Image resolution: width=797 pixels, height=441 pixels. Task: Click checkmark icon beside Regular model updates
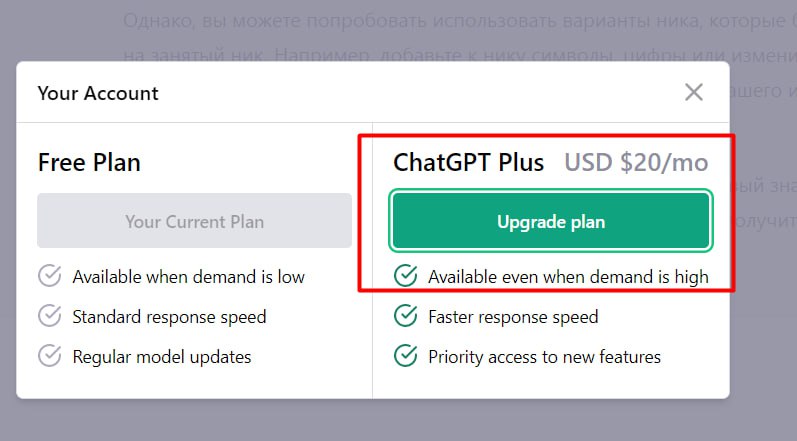tap(49, 356)
